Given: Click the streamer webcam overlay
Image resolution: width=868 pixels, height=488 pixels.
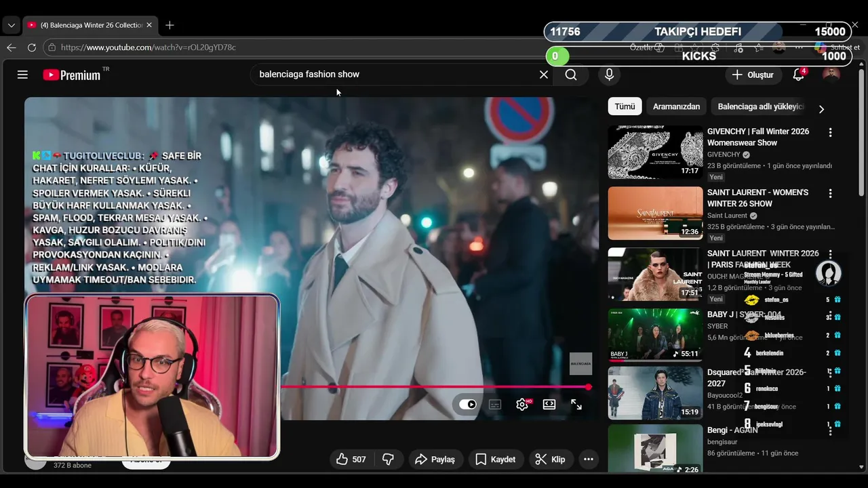Looking at the screenshot, I should point(153,377).
